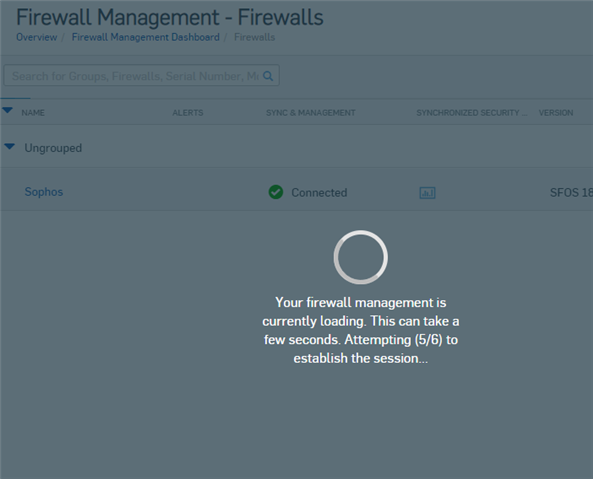Open the Synchronized Security report icon for Sophos
Screen dimensions: 593x479
[427, 193]
